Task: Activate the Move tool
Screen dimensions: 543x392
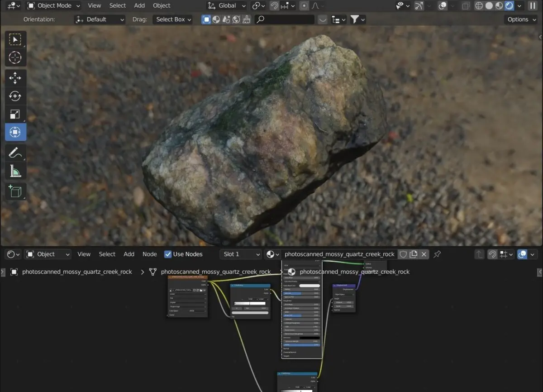Action: tap(15, 78)
